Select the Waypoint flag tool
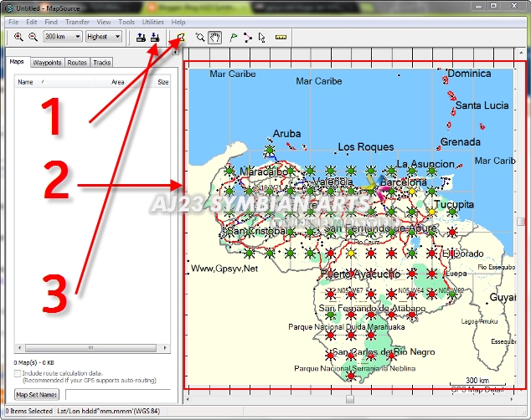The height and width of the screenshot is (420, 531). pyautogui.click(x=233, y=37)
